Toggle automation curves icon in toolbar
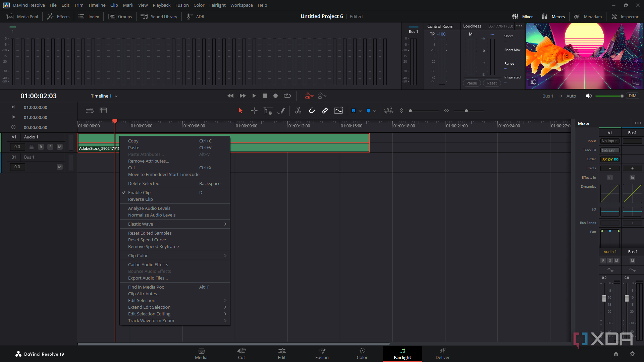This screenshot has height=362, width=644. click(x=338, y=111)
